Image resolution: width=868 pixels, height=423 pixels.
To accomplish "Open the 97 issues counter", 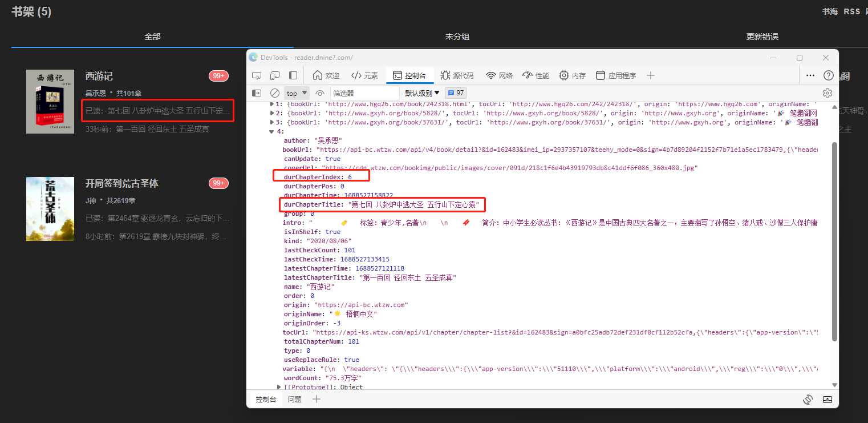I will click(x=455, y=92).
